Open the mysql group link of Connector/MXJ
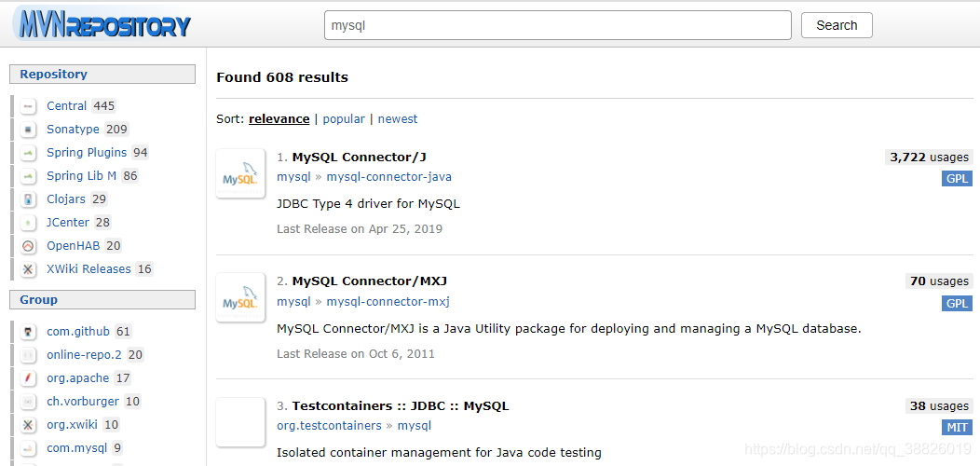This screenshot has width=980, height=466. click(293, 301)
